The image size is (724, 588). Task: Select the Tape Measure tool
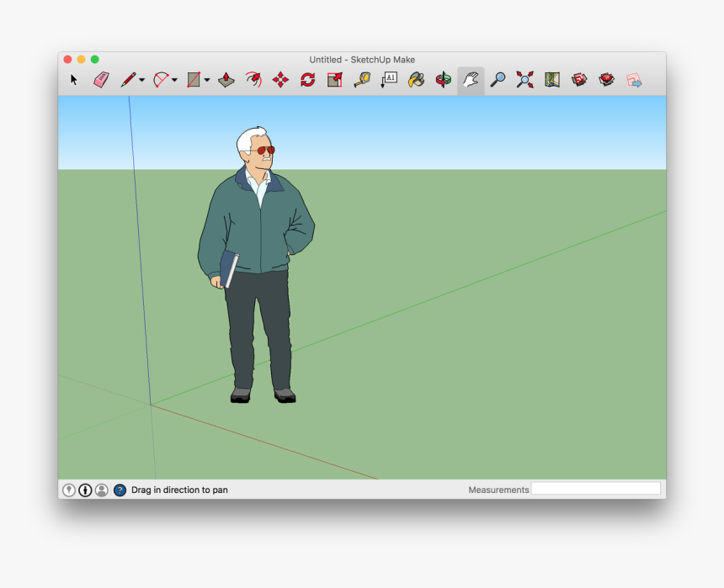pos(362,80)
